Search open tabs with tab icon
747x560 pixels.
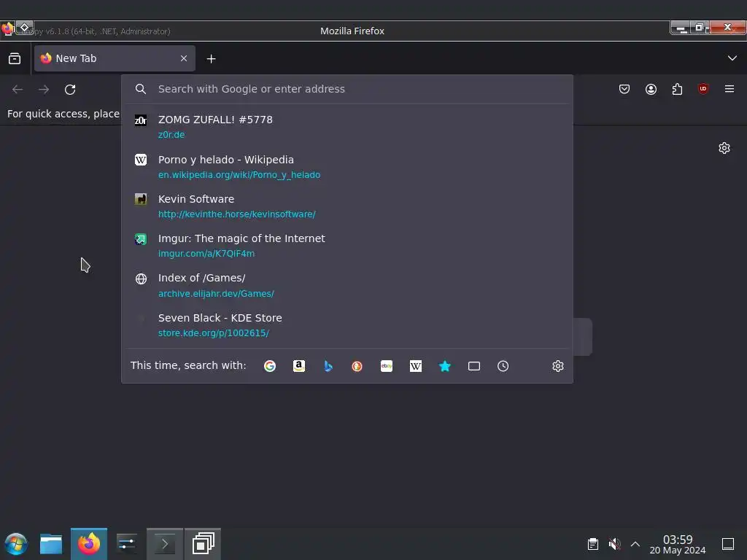474,366
